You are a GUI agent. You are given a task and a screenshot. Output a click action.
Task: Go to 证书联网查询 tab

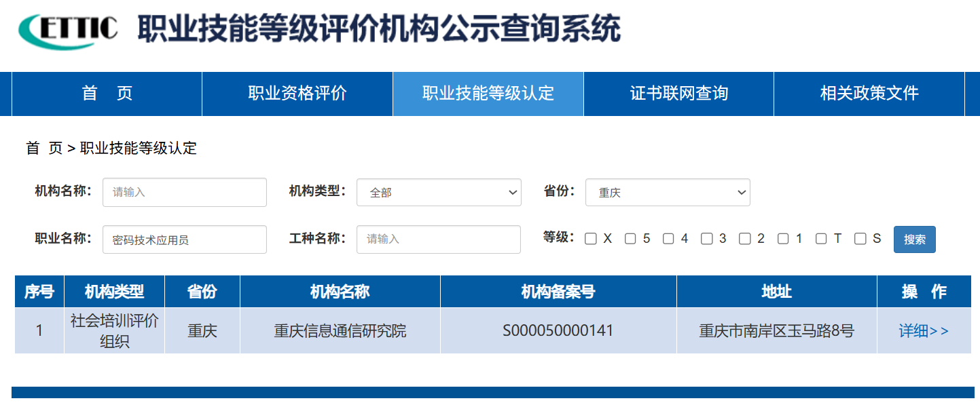point(678,94)
